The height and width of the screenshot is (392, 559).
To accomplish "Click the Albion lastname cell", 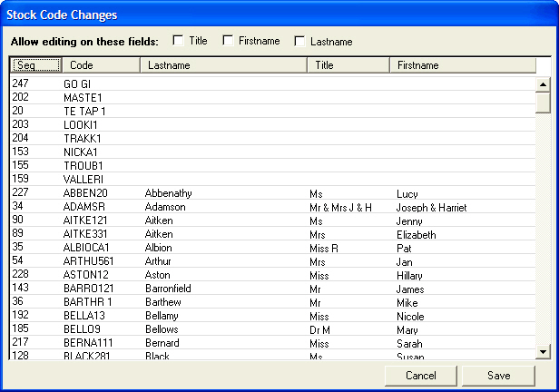I will (x=158, y=248).
